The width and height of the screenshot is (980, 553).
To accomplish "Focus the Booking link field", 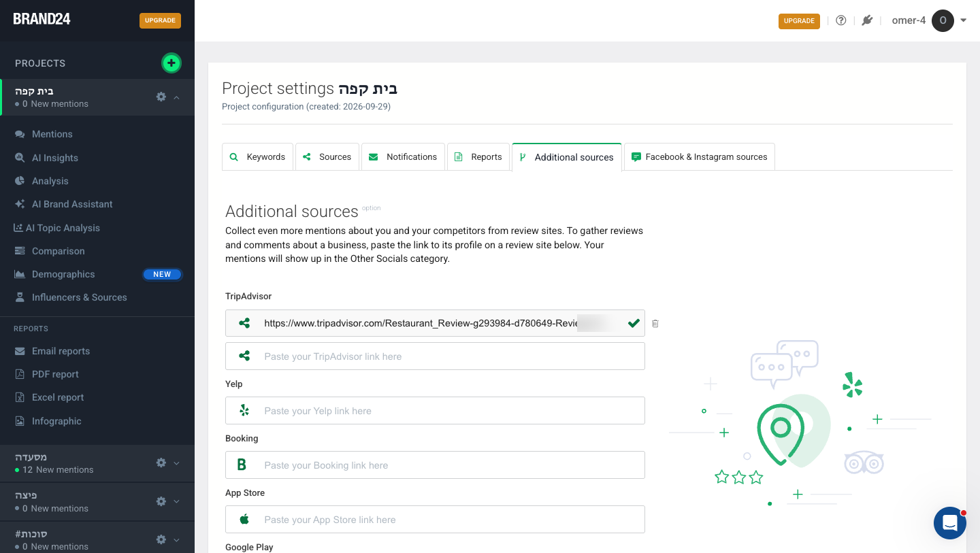I will coord(435,465).
